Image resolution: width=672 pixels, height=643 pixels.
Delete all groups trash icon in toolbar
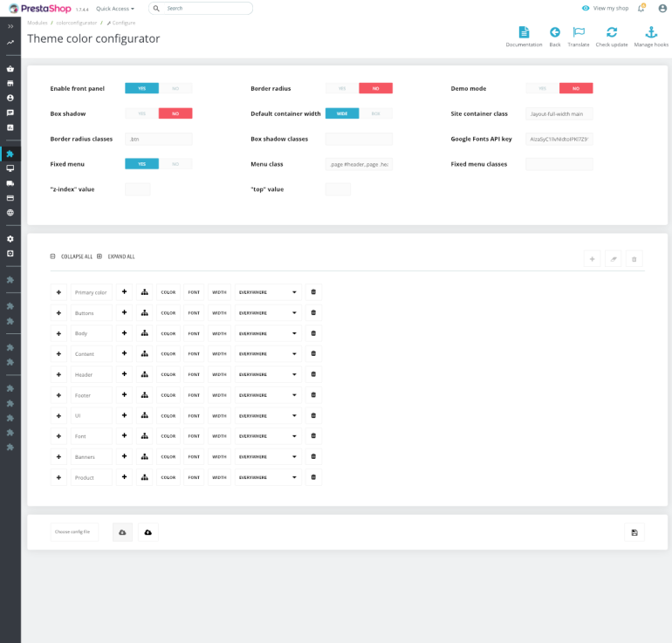click(634, 259)
